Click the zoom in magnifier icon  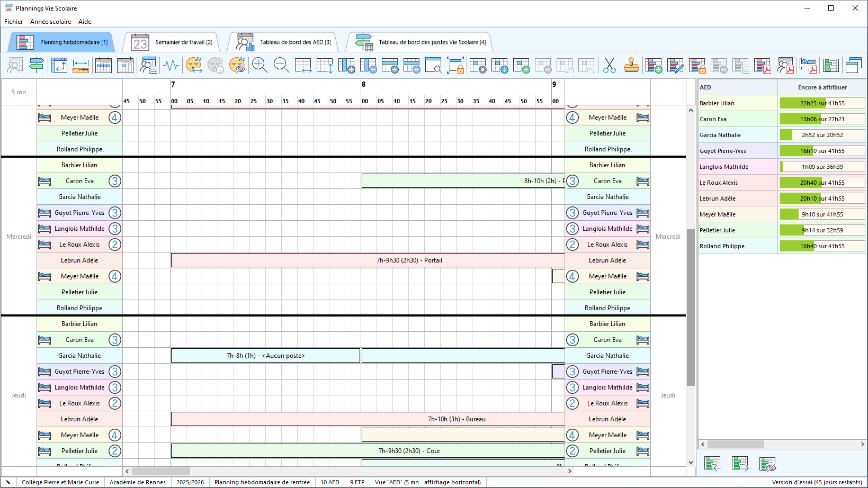click(259, 65)
